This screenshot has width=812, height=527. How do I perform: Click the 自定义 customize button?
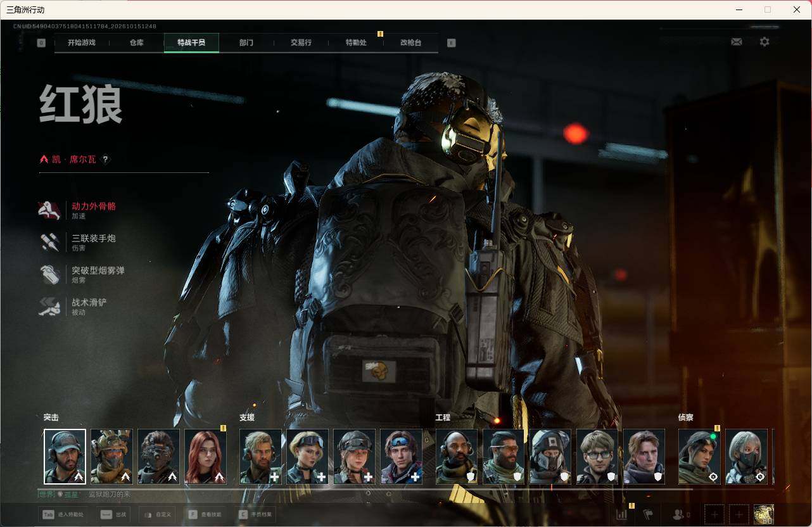[x=158, y=514]
